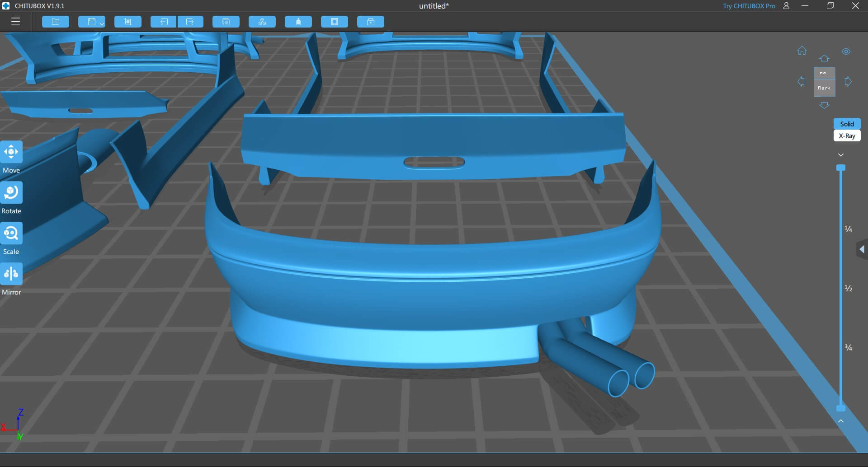Jump to ¼ mark on layer slider
This screenshot has height=467, width=868.
coord(849,229)
